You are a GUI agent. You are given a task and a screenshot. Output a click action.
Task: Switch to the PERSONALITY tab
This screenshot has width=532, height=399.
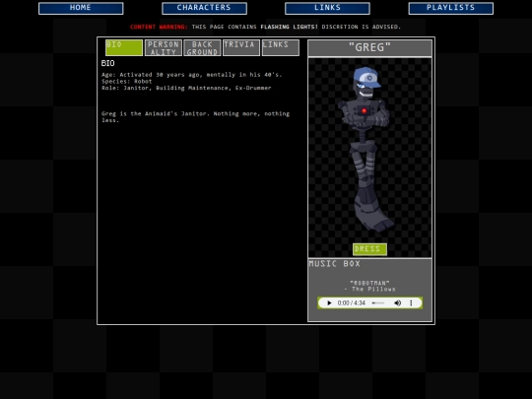[164, 47]
